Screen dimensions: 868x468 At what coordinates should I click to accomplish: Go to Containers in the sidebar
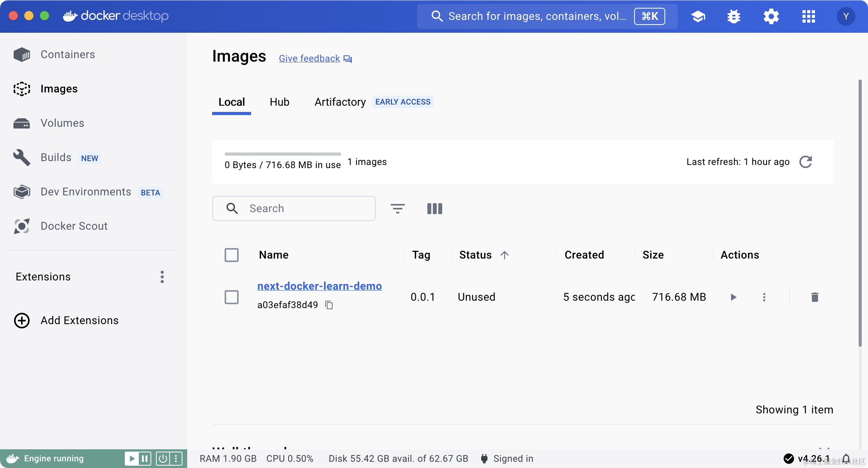click(67, 55)
